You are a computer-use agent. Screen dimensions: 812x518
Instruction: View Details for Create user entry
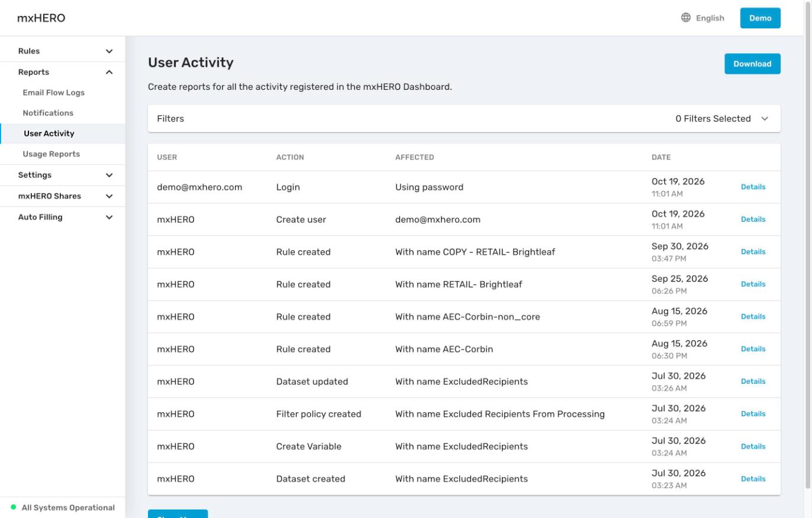(x=753, y=219)
